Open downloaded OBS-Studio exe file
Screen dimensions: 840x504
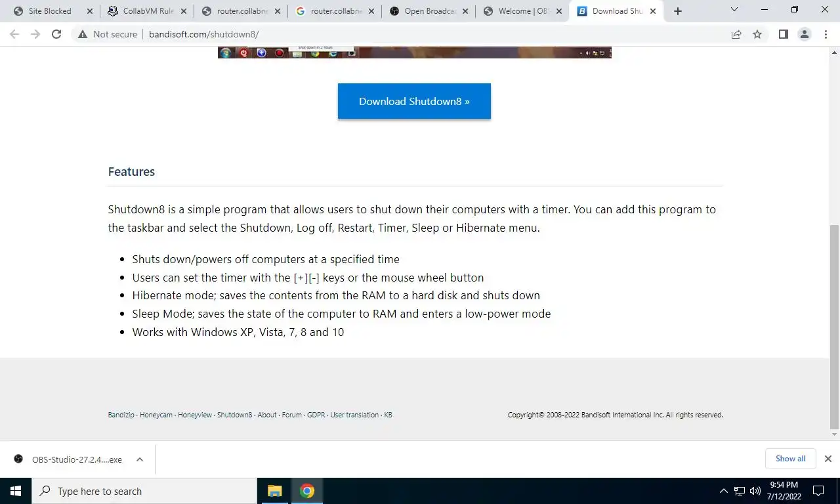pyautogui.click(x=77, y=459)
